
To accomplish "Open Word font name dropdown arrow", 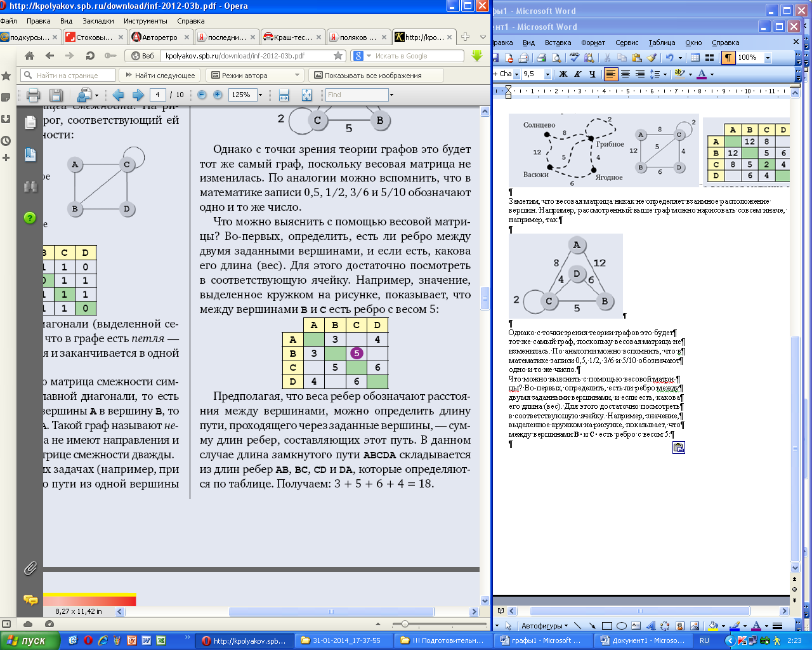I will click(x=516, y=74).
